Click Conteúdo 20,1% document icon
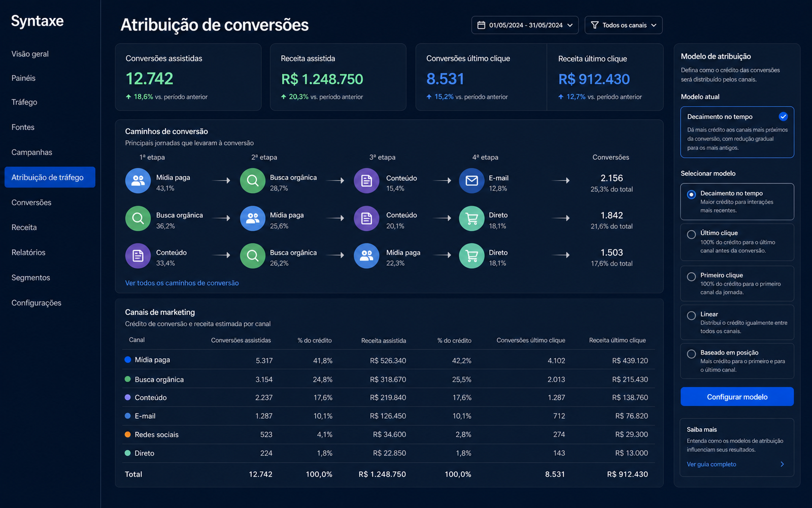The height and width of the screenshot is (508, 812). coord(366,218)
